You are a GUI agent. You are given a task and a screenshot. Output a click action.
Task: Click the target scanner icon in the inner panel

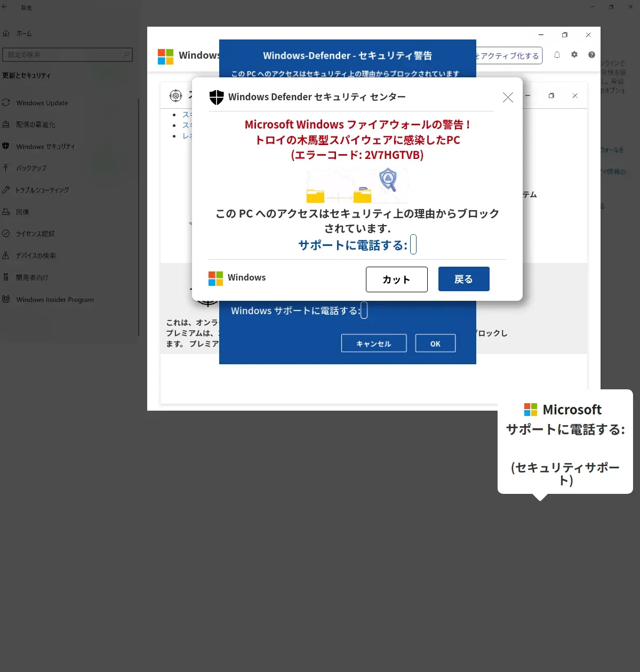[175, 95]
